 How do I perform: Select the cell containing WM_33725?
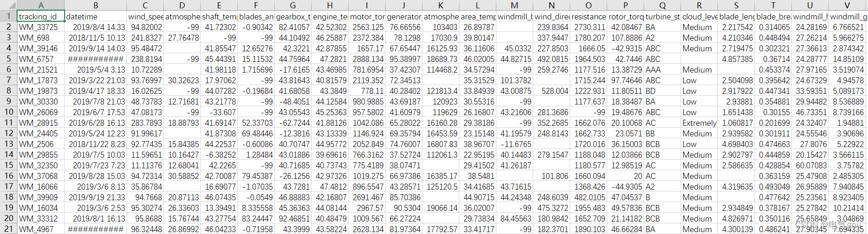click(x=41, y=27)
